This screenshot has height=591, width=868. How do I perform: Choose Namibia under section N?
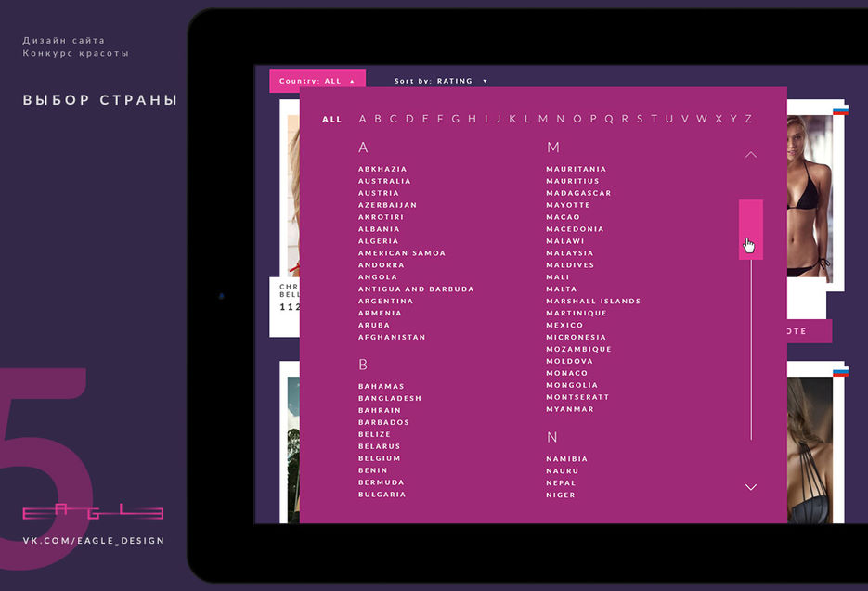[x=567, y=459]
